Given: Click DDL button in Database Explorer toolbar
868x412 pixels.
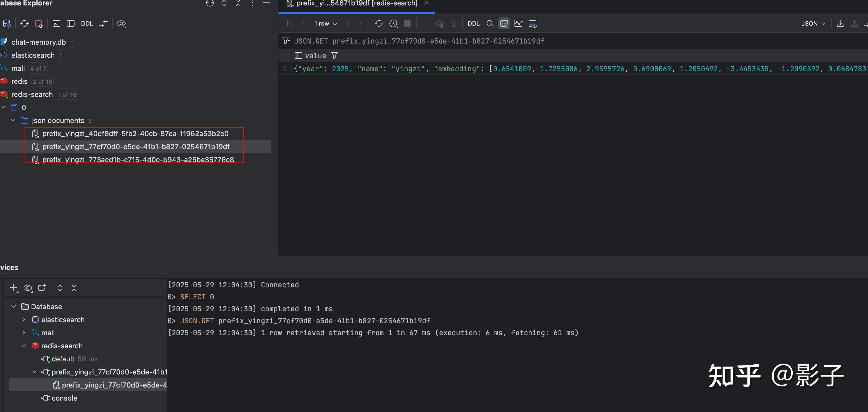Looking at the screenshot, I should click(x=86, y=24).
